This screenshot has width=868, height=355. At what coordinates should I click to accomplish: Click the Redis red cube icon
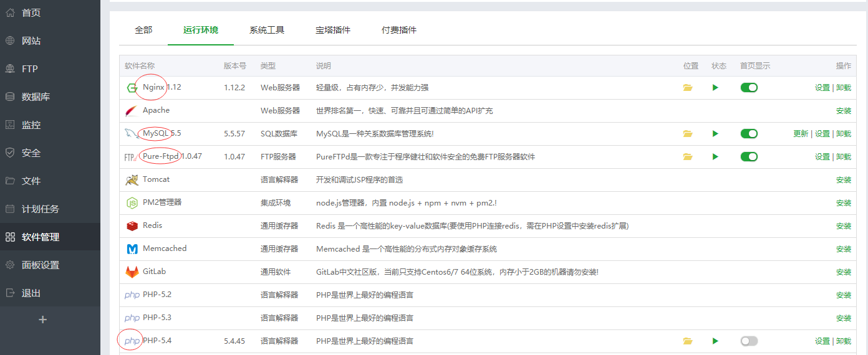click(132, 226)
